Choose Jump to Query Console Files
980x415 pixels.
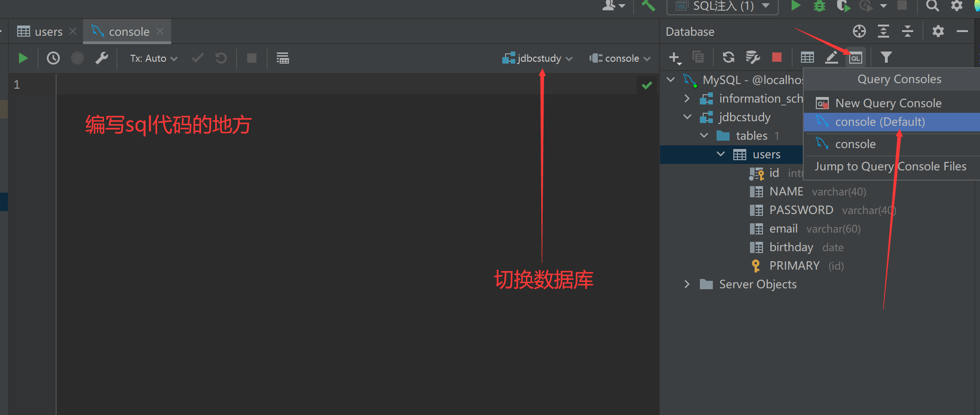[x=891, y=166]
